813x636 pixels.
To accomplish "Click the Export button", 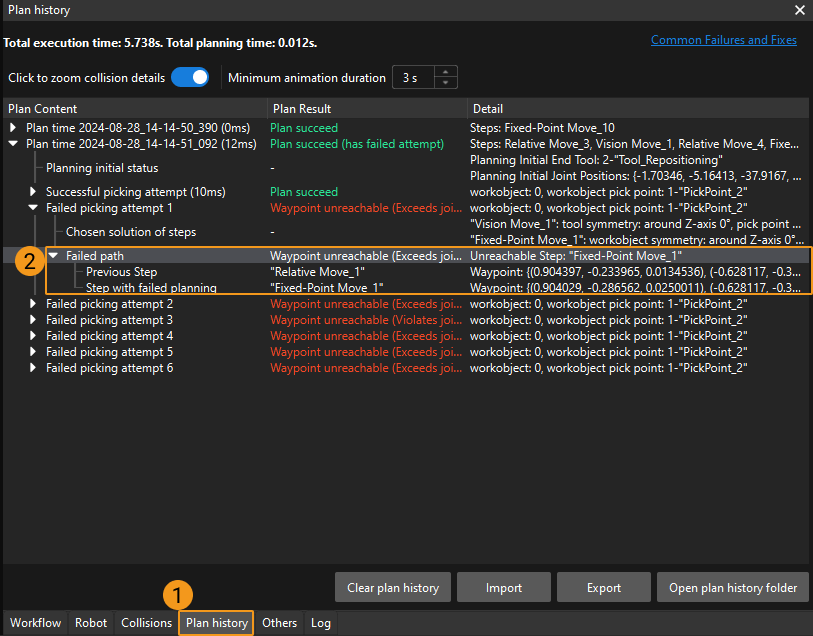I will tap(603, 588).
